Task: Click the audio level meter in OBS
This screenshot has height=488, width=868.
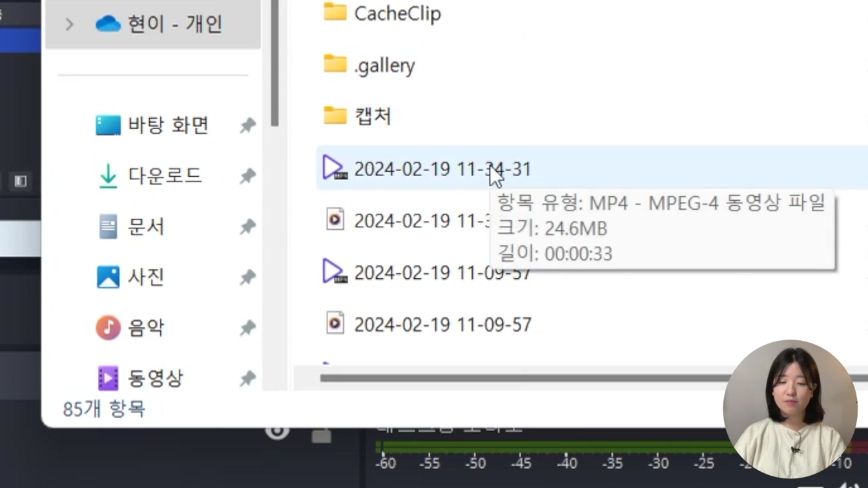Action: (x=549, y=447)
